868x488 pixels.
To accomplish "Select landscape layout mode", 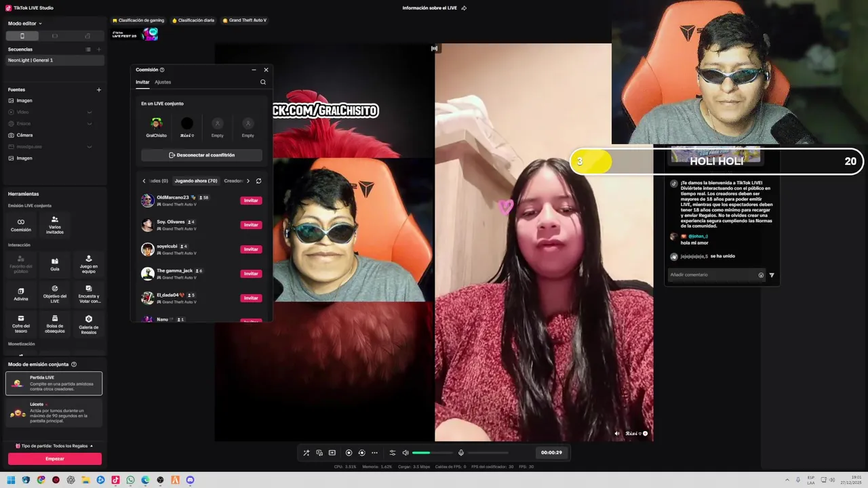I will coord(55,36).
